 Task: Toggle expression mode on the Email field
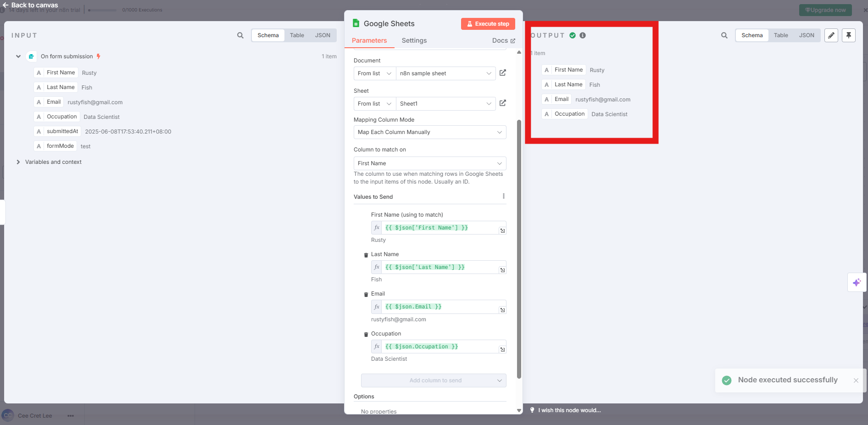pos(376,307)
